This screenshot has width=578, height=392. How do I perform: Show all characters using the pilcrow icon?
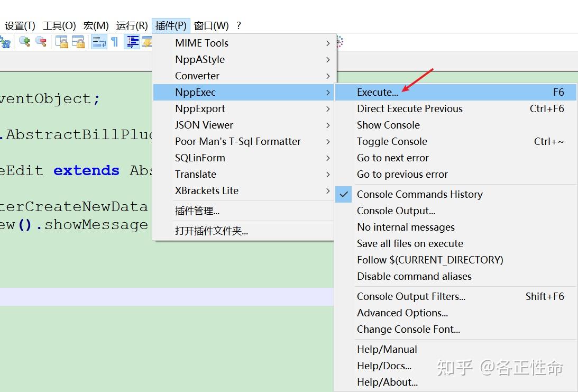[115, 42]
